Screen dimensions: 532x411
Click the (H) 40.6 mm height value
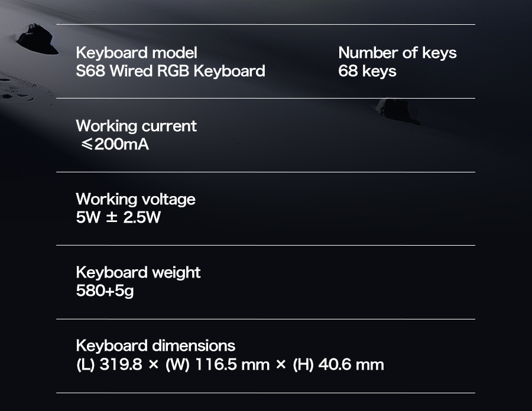(338, 364)
